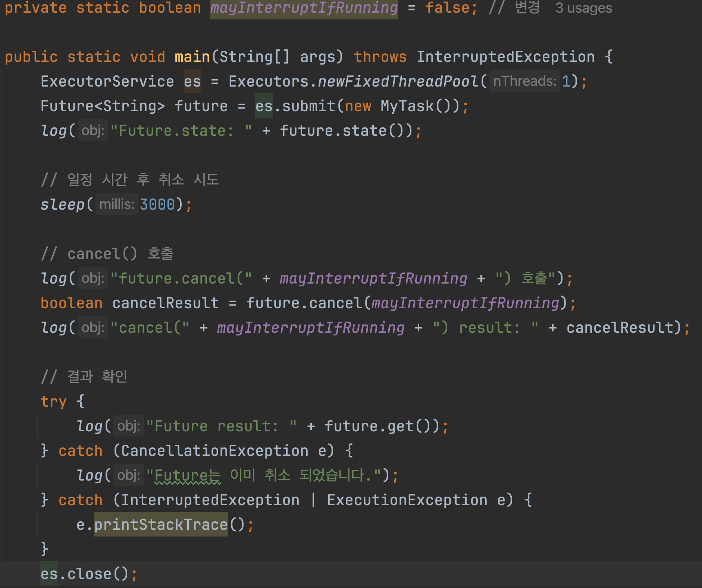This screenshot has height=588, width=702.
Task: Click 'CancellationException' in catch clause
Action: click(215, 451)
